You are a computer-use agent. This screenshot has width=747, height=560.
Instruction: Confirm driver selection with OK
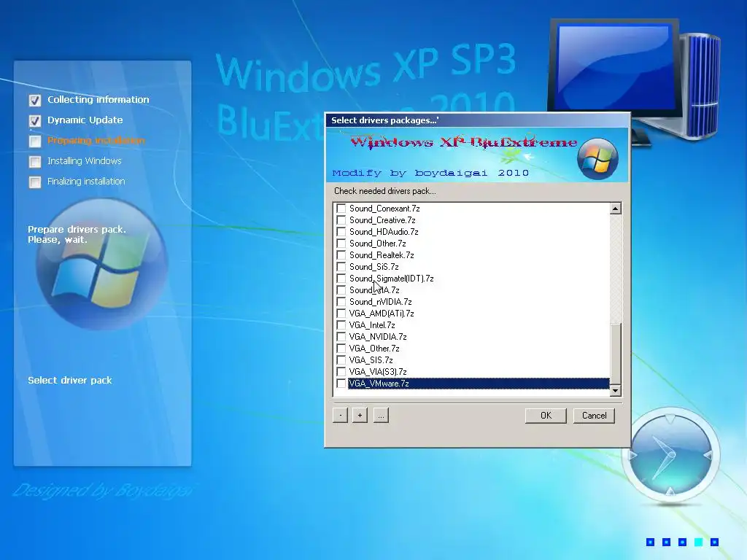tap(546, 416)
